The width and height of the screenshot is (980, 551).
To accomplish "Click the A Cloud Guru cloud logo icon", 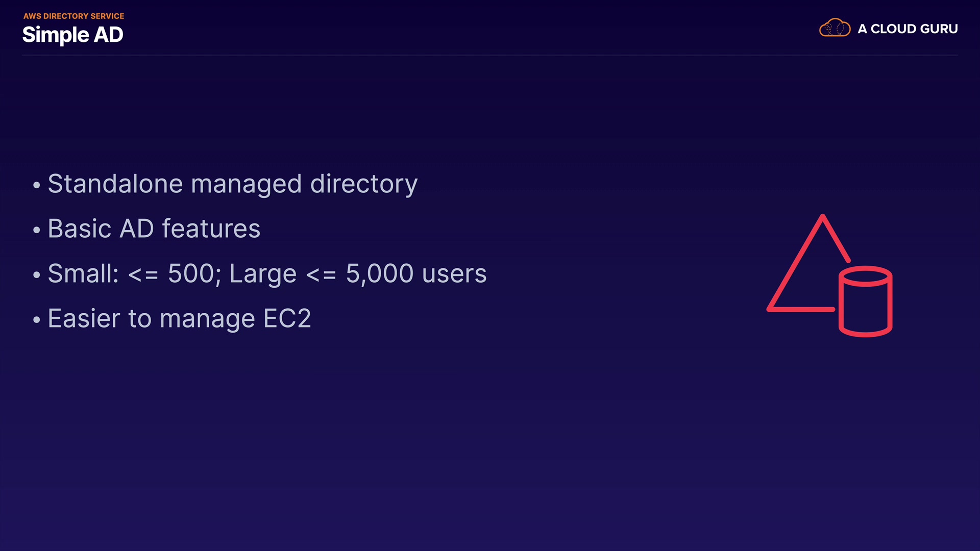I will click(835, 28).
